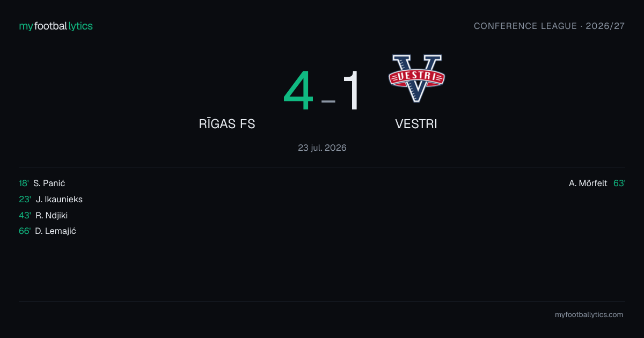Click scorer S. Panić
This screenshot has height=338, width=644.
49,183
